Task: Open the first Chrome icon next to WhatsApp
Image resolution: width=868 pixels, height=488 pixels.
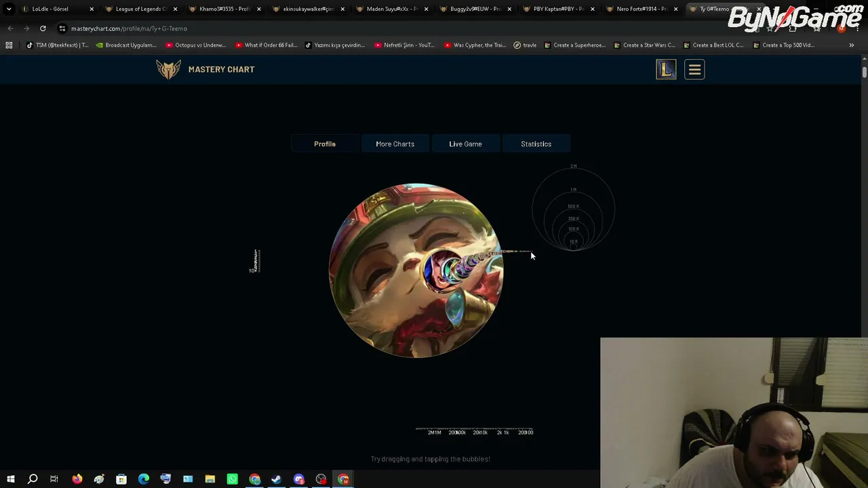Action: click(x=254, y=479)
